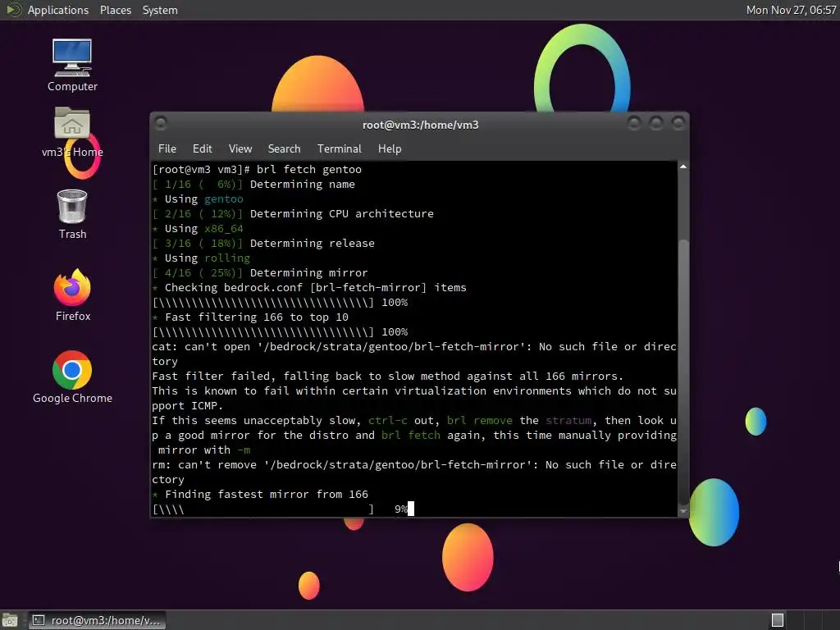This screenshot has height=630, width=840.
Task: Open the Help menu in terminal
Action: point(390,148)
